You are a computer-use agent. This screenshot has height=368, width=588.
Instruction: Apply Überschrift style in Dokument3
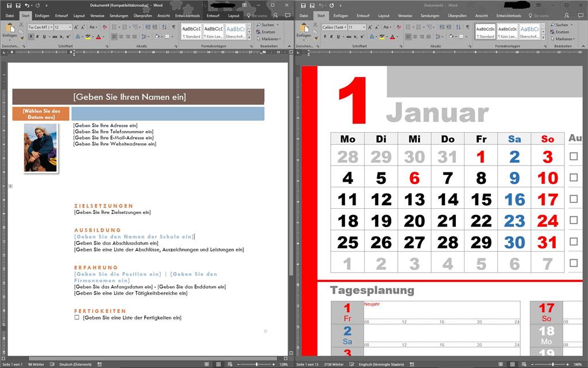(529, 32)
